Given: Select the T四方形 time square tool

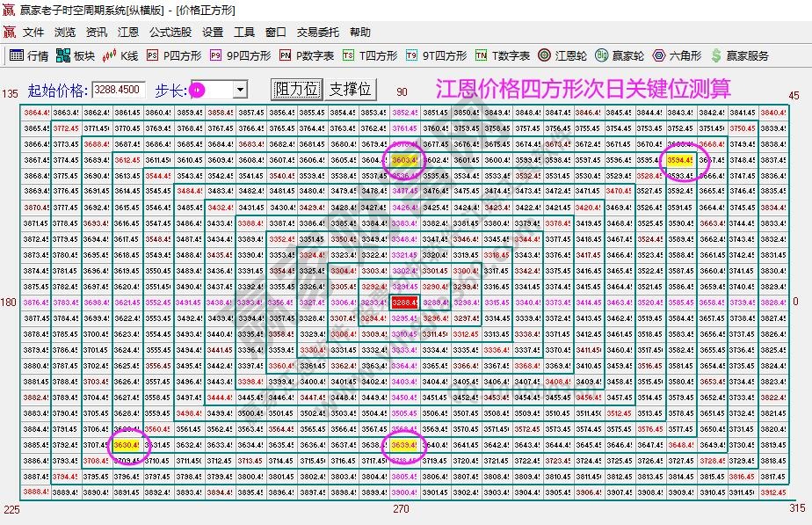Looking at the screenshot, I should (367, 55).
